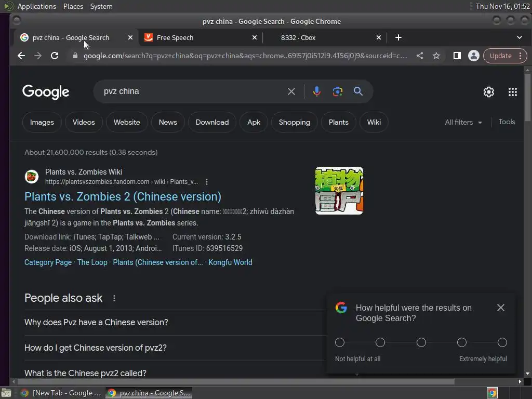Click the Plants vs. Zombies Wiki favicon
Image resolution: width=532 pixels, height=399 pixels.
(32, 177)
